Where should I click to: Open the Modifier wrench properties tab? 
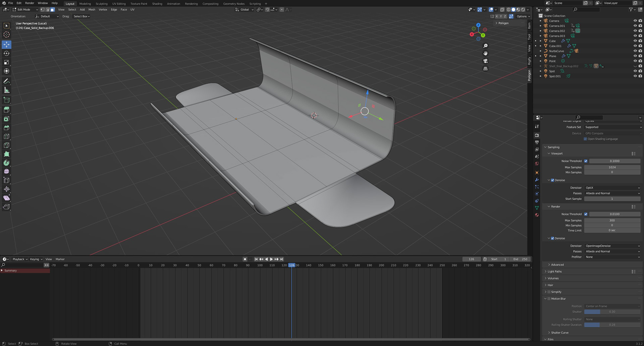(537, 180)
